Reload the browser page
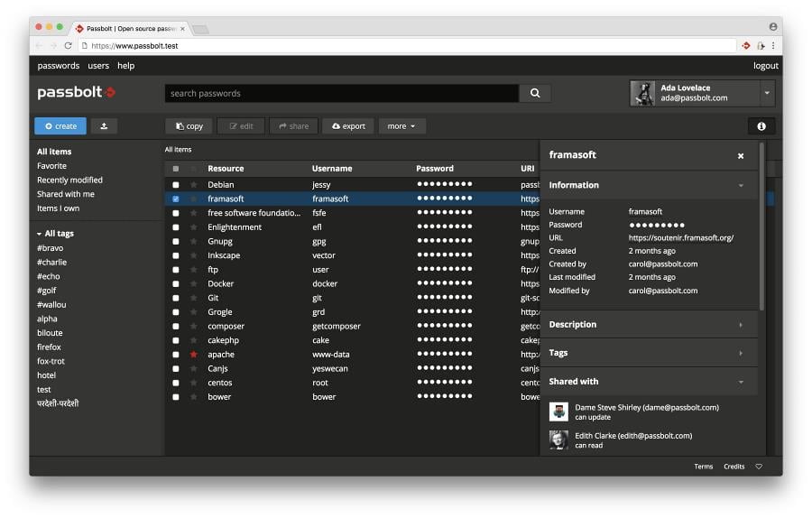The height and width of the screenshot is (518, 812). pos(68,46)
